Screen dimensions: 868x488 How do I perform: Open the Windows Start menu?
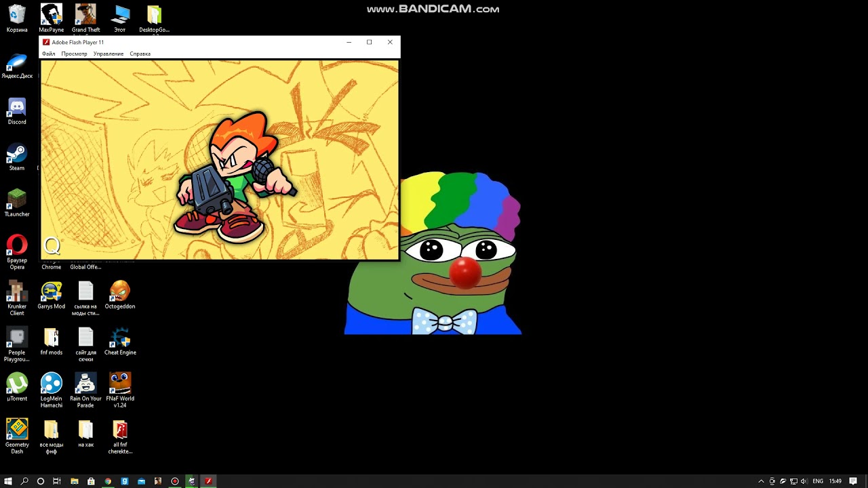pyautogui.click(x=8, y=481)
